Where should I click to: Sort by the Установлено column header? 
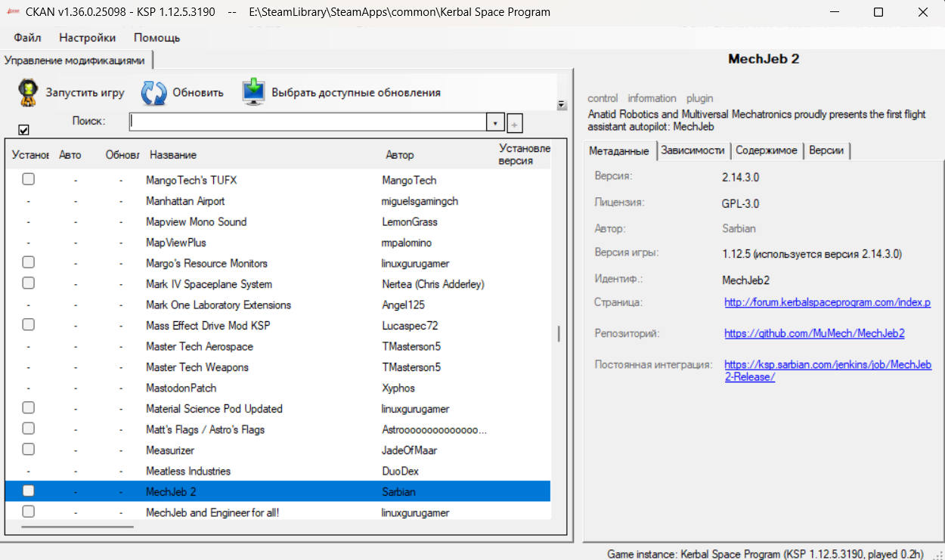pyautogui.click(x=30, y=155)
